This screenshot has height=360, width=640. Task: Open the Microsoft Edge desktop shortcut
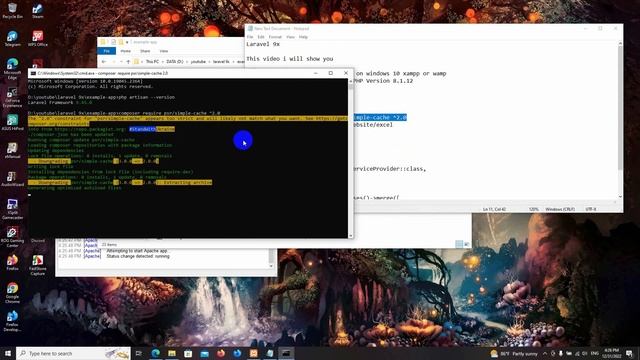click(12, 69)
